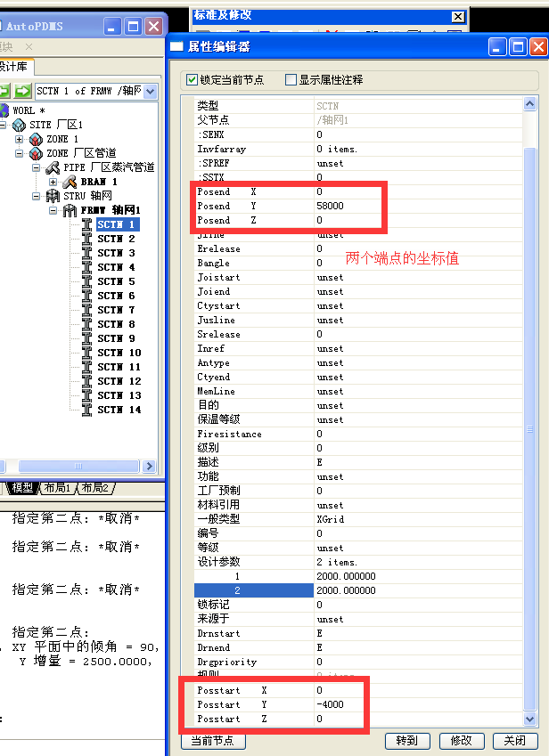Screen dimensions: 549x756
Task: Click the 转到 button
Action: (406, 741)
